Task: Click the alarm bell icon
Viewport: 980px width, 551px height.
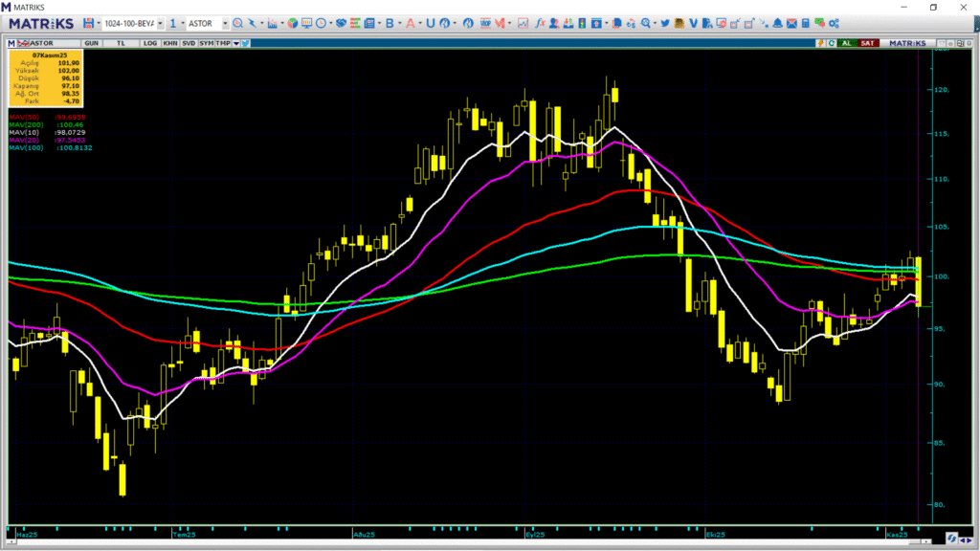Action: 777,23
